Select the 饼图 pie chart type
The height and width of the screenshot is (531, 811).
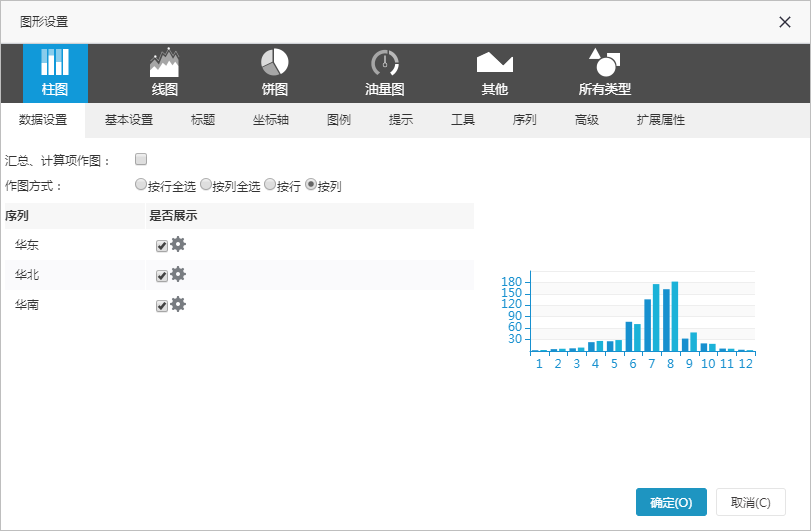click(x=275, y=73)
